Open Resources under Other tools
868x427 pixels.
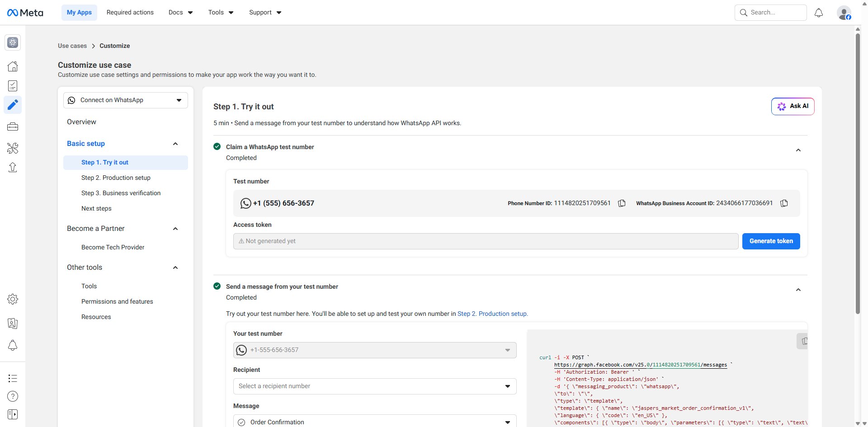[x=96, y=317]
